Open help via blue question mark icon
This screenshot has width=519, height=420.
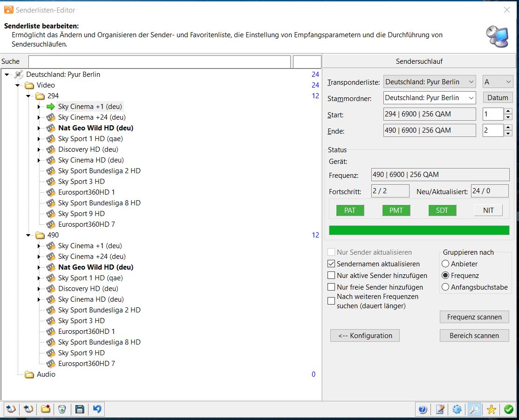(x=423, y=409)
